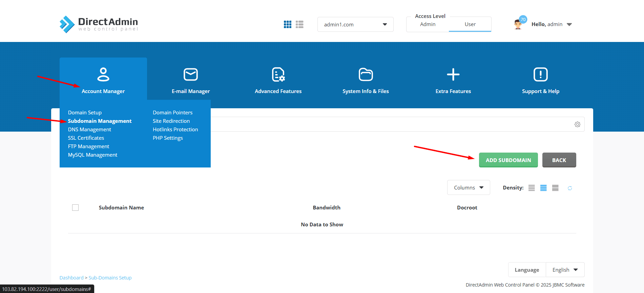Image resolution: width=644 pixels, height=293 pixels.
Task: Click the ADD SUBDOMAIN button
Action: click(508, 160)
